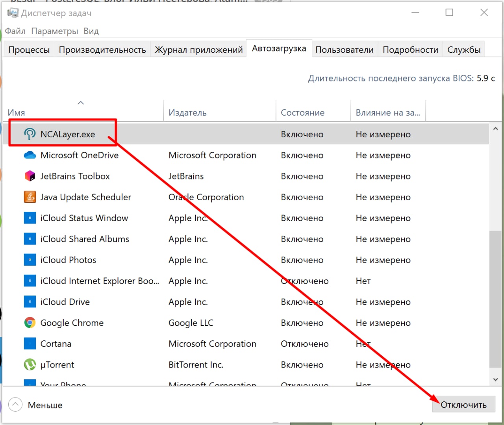Switch to the Подробности tab
This screenshot has width=504, height=425.
410,50
